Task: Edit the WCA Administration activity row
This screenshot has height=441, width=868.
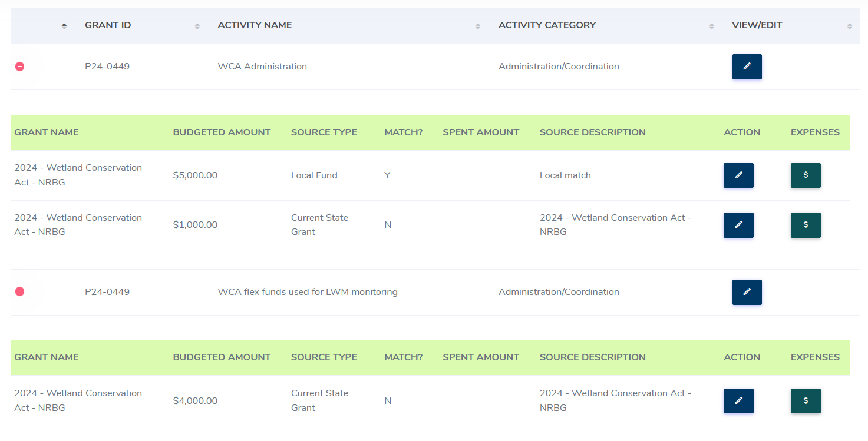Action: (747, 67)
